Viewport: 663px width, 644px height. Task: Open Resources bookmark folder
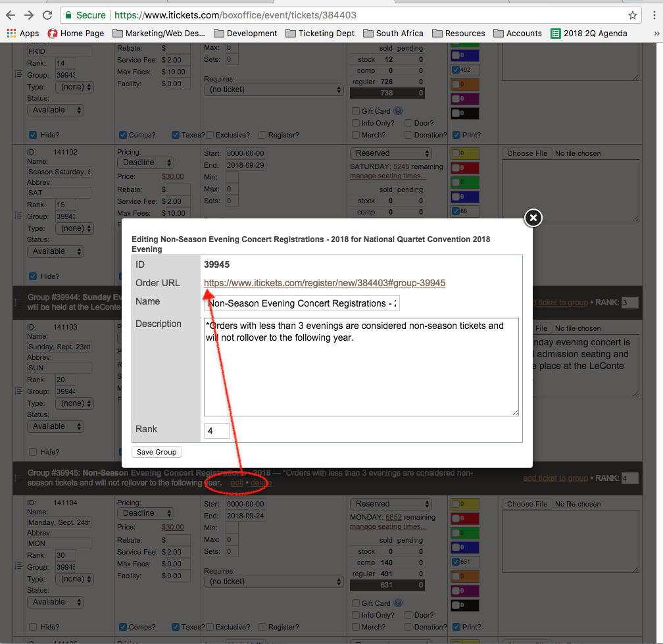pos(459,34)
